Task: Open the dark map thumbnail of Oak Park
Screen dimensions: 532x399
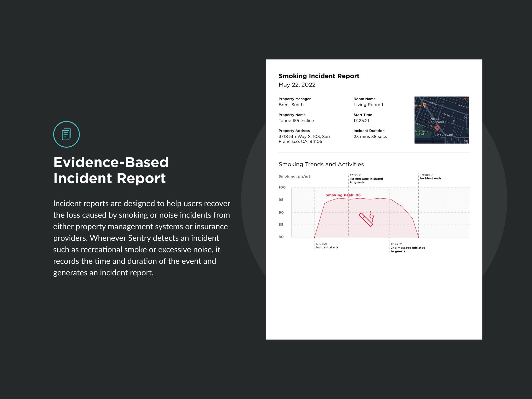Action: 441,120
